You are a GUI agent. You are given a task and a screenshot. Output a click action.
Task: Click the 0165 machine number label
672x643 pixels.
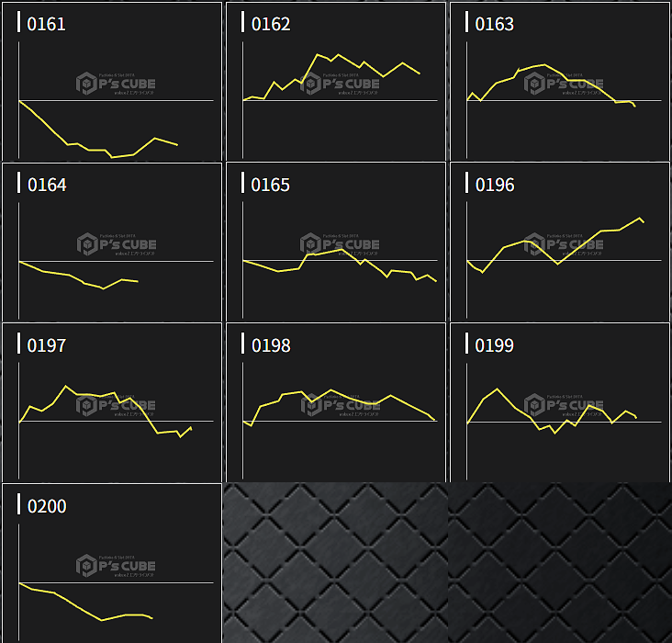click(271, 185)
